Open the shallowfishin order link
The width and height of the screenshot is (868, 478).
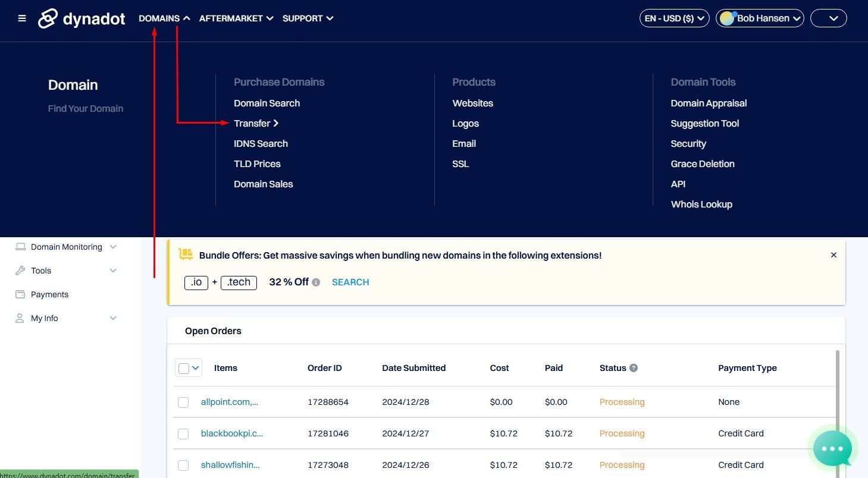click(x=230, y=466)
